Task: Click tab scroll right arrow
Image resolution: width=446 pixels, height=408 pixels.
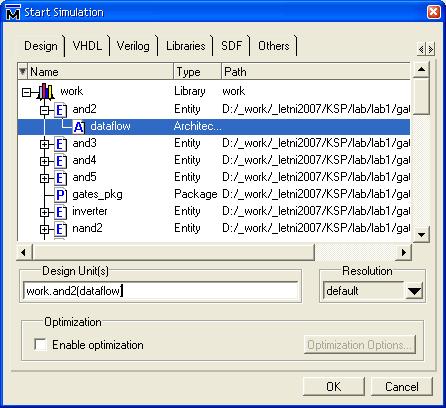Action: coord(431,49)
